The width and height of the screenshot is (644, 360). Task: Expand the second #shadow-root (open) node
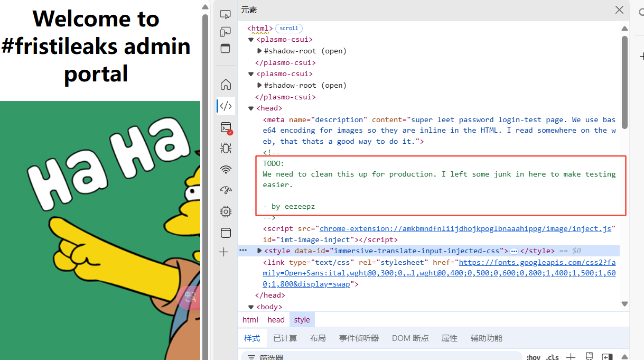pyautogui.click(x=259, y=86)
